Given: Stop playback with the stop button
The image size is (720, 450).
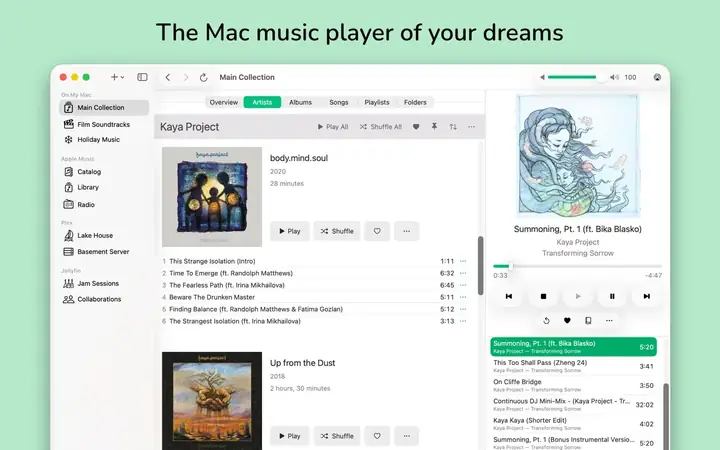Looking at the screenshot, I should click(x=543, y=296).
